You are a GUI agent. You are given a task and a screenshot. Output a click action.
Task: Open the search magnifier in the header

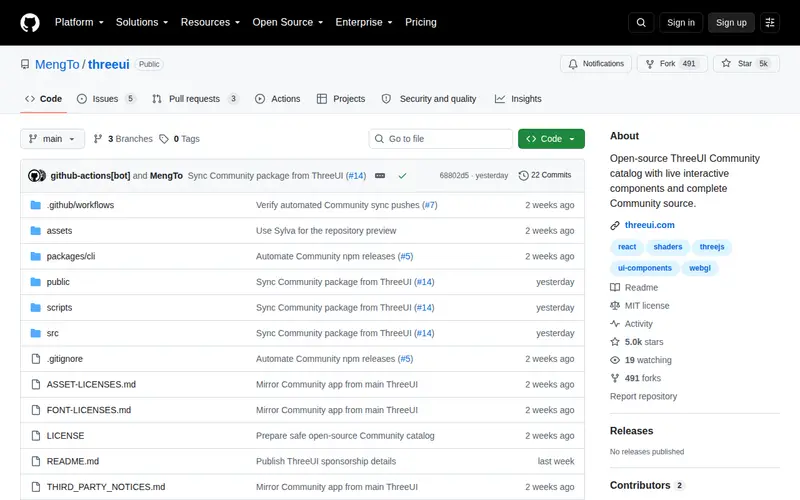point(641,22)
